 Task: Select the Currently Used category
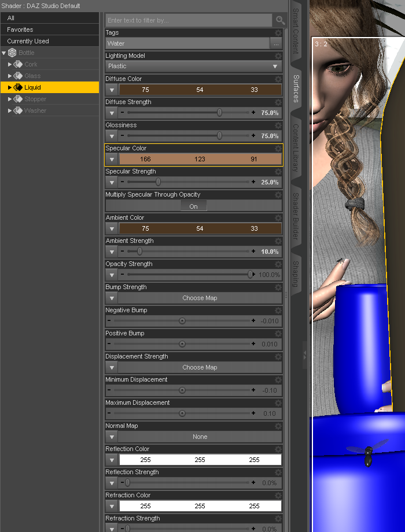pyautogui.click(x=50, y=41)
